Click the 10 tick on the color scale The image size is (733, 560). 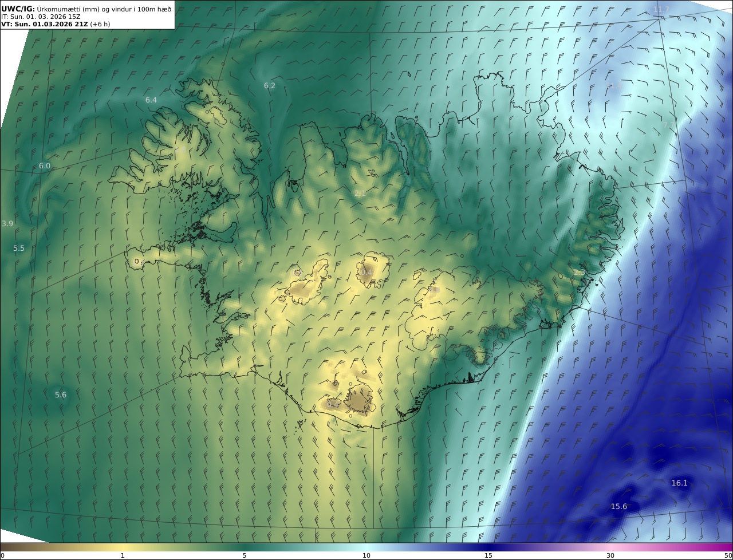tap(366, 555)
